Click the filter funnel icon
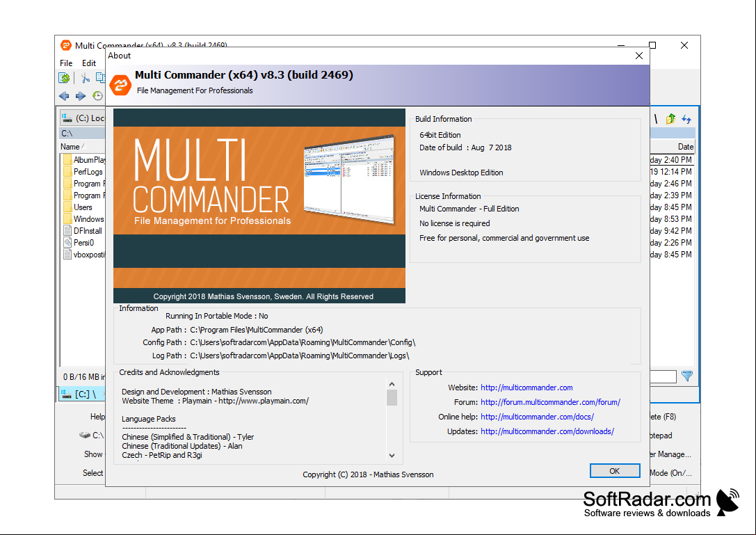Viewport: 756px width, 535px height. pyautogui.click(x=687, y=376)
